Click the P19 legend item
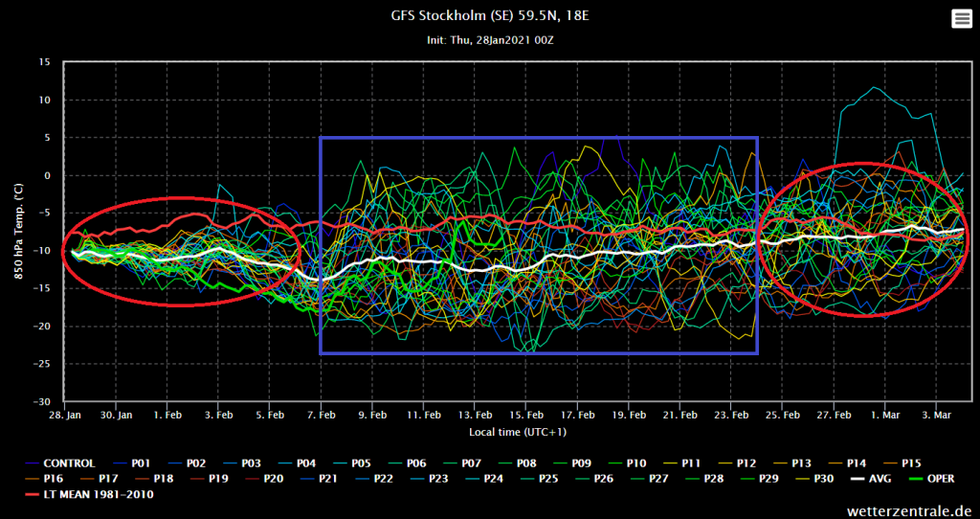Screen dimensions: 980x519 point(210,479)
